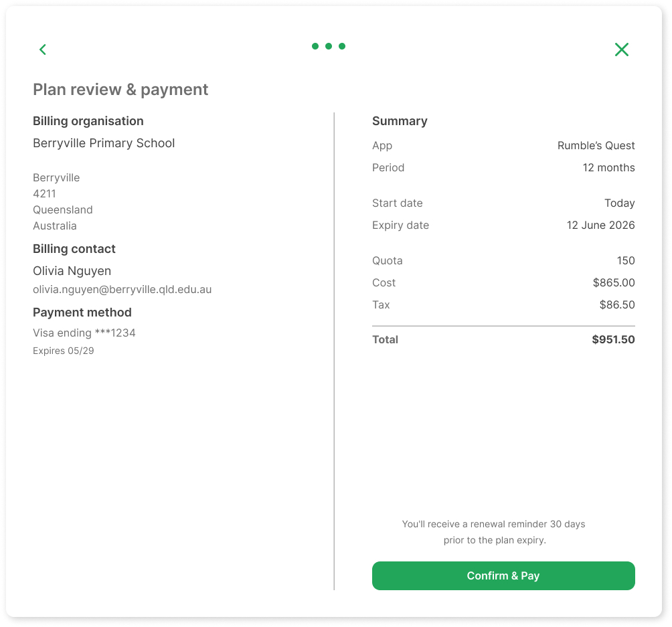The height and width of the screenshot is (627, 672).
Task: Select the 12 months period value
Action: [x=608, y=168]
